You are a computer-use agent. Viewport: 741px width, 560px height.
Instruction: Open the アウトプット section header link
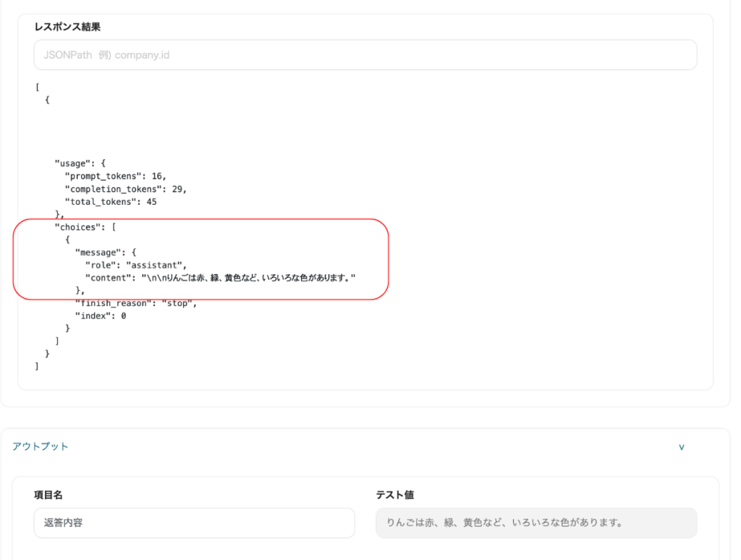pyautogui.click(x=41, y=446)
